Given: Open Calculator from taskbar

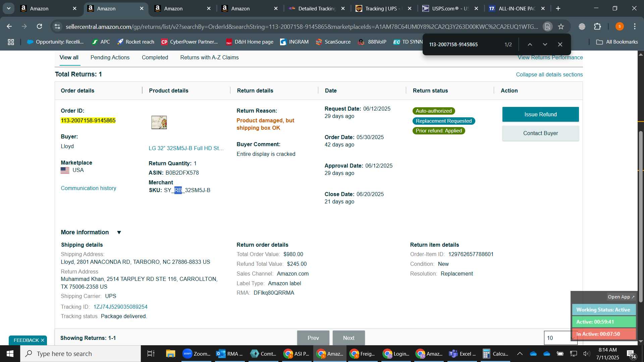Looking at the screenshot, I should 495,354.
